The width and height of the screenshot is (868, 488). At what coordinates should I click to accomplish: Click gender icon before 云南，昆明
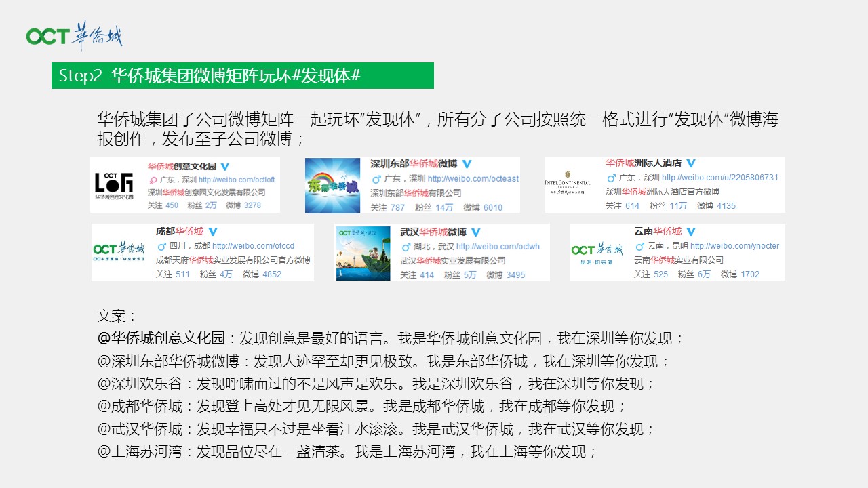[x=639, y=246]
